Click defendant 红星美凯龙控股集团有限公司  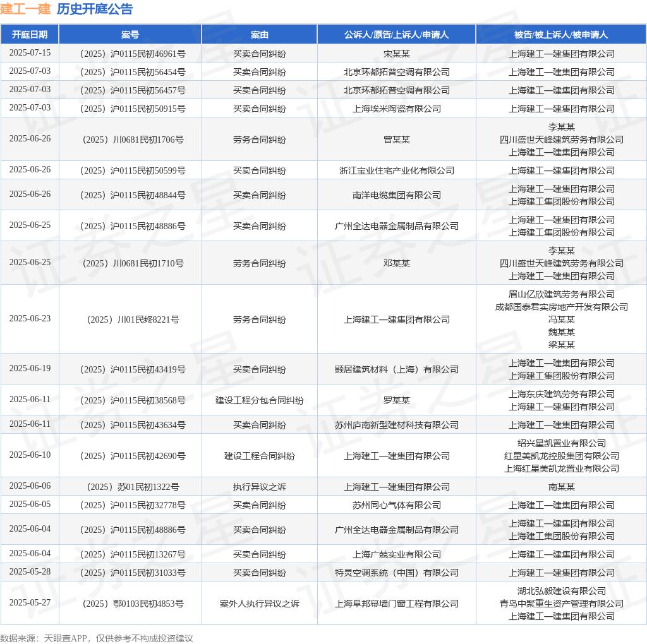(561, 456)
